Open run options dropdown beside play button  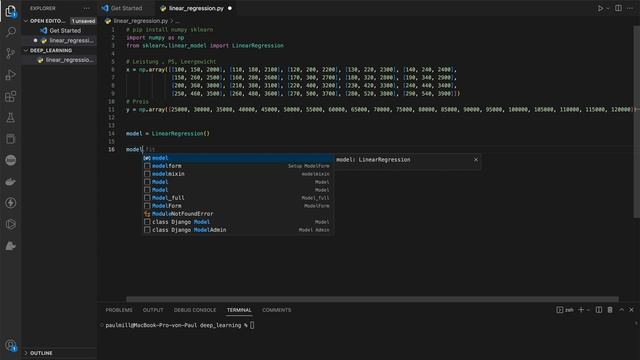pos(607,8)
